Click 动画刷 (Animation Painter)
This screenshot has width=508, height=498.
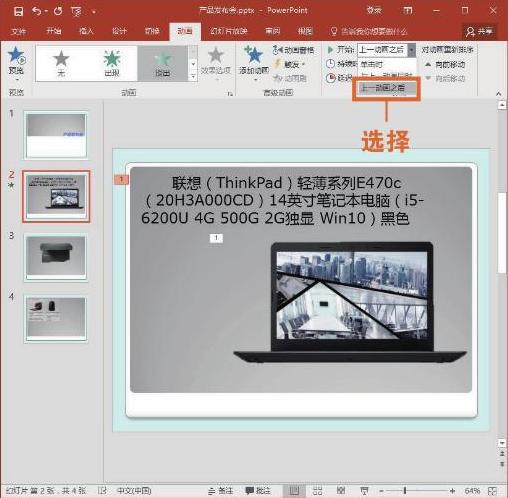[290, 78]
